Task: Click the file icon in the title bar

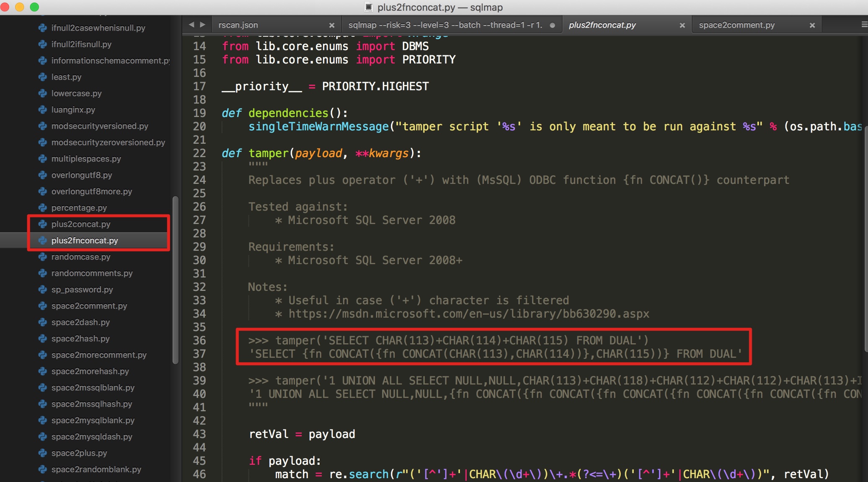Action: (369, 7)
